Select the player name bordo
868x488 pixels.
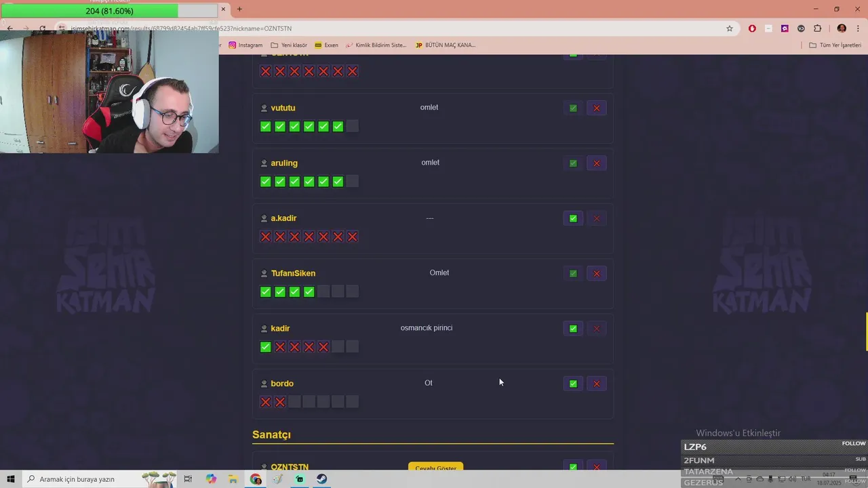pyautogui.click(x=282, y=384)
